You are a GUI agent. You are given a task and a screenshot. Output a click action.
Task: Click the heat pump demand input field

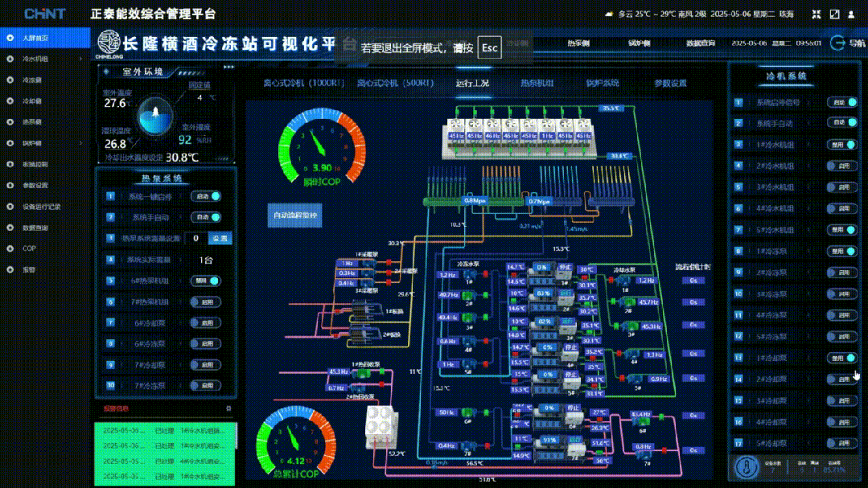[196, 239]
